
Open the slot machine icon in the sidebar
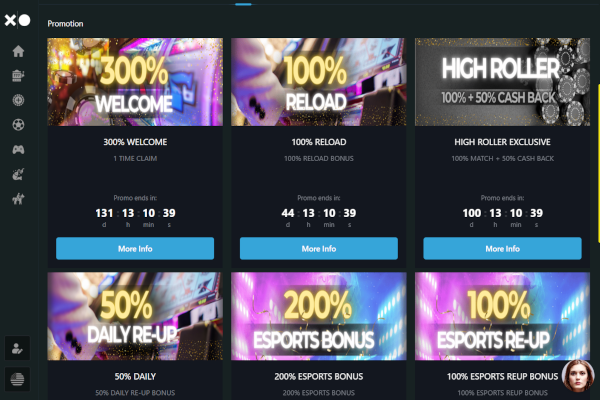point(18,75)
